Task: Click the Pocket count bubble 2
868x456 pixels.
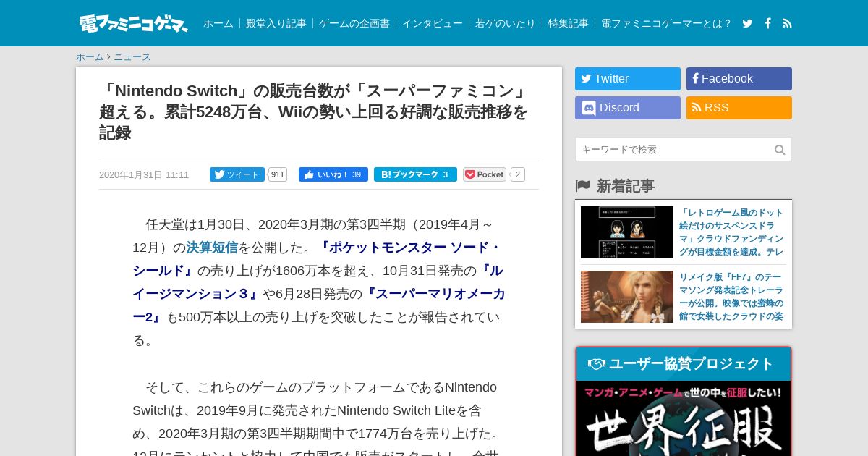Action: coord(517,174)
